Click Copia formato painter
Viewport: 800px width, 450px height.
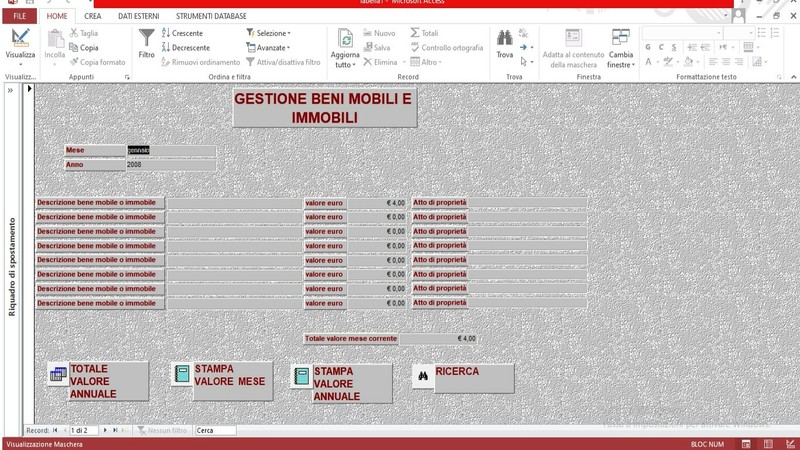(97, 62)
